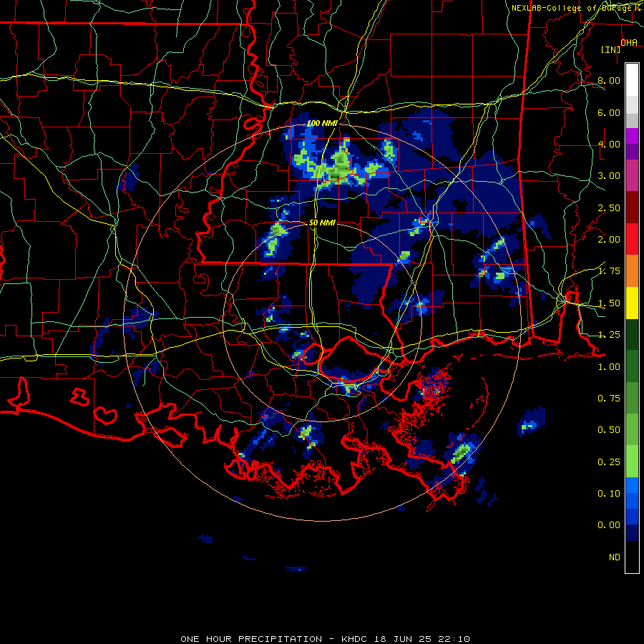
Task: Click the magenta swatch in the legend
Action: point(632,136)
